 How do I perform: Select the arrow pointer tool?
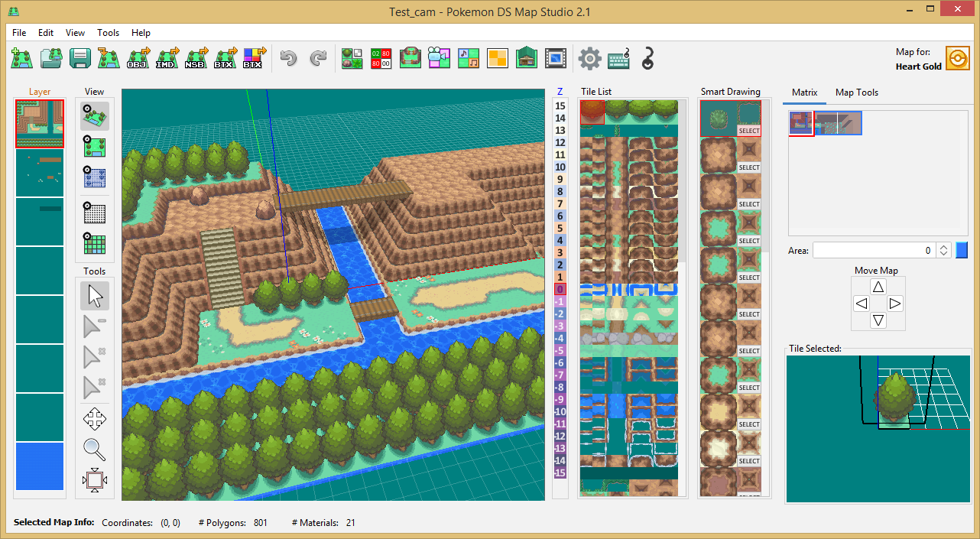tap(95, 296)
